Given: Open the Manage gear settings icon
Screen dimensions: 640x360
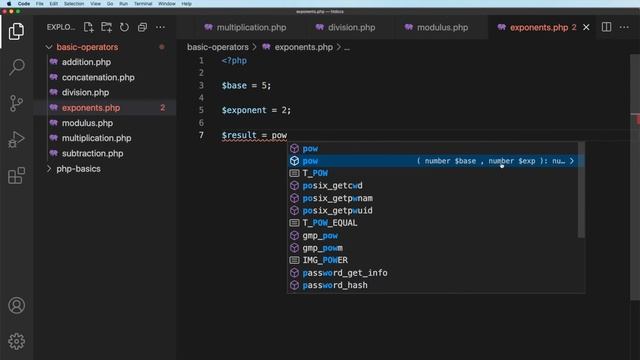Looking at the screenshot, I should click(x=16, y=341).
